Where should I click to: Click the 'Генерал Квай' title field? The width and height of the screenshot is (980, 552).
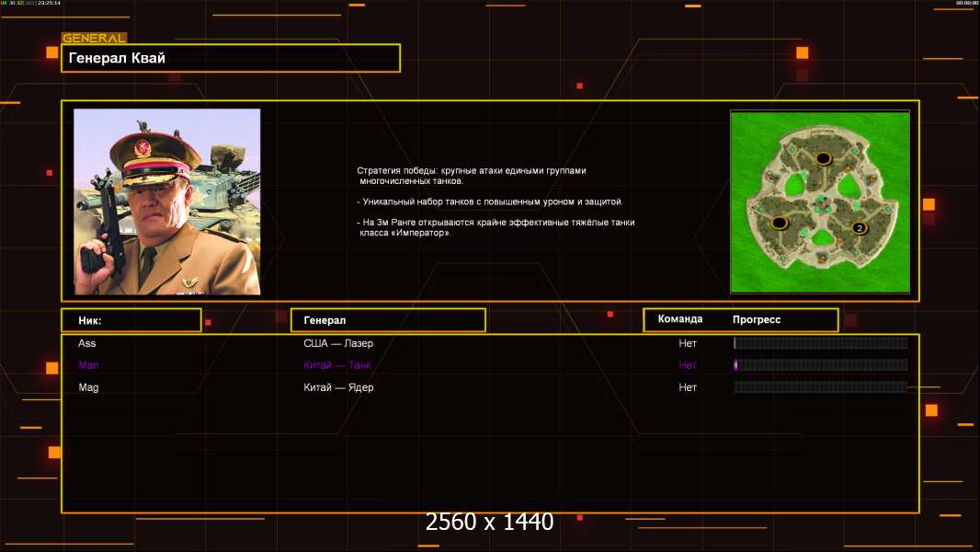pos(230,58)
